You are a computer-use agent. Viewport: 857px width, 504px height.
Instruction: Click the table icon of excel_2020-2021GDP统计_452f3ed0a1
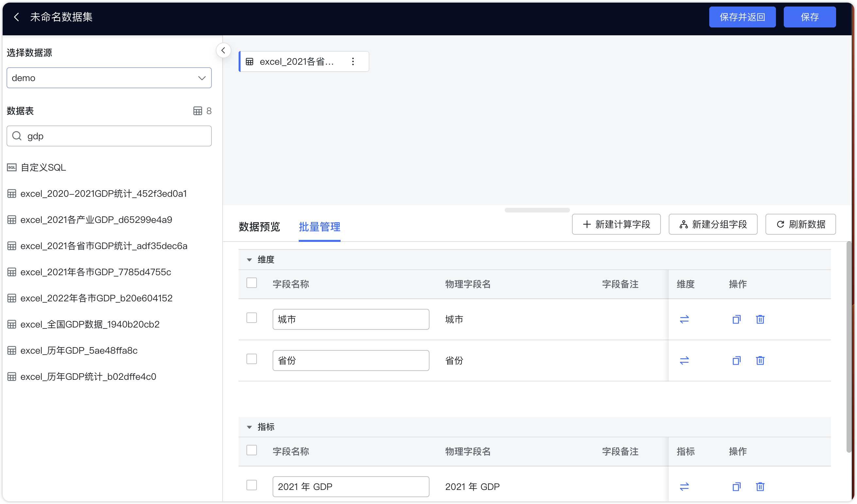[x=12, y=193]
